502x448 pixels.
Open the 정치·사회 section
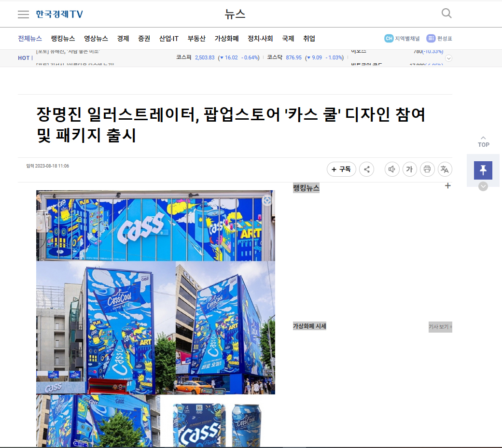tap(260, 39)
